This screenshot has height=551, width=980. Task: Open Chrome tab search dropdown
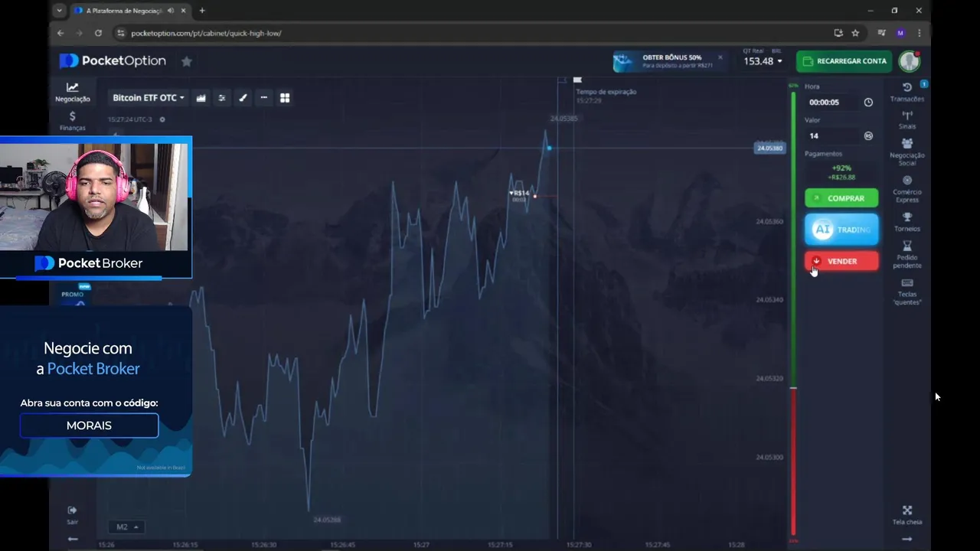pos(60,11)
